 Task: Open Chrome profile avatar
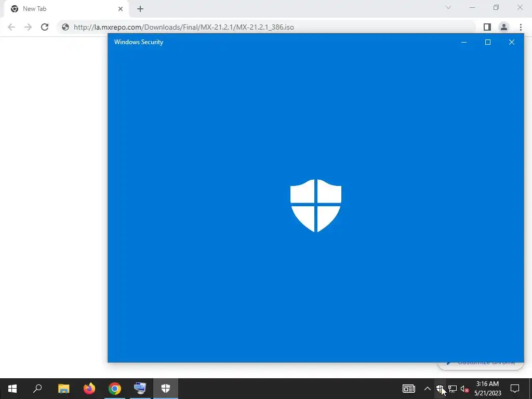pos(504,27)
